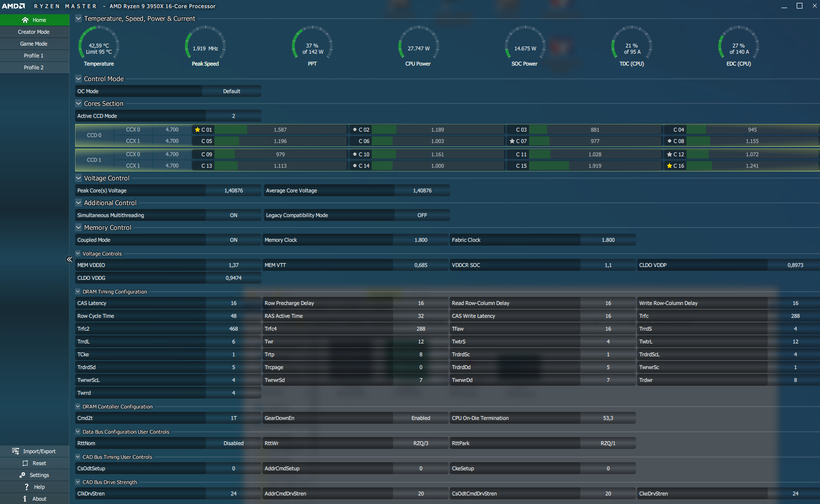
Task: Click the CAS Latency value 16
Action: pyautogui.click(x=233, y=303)
